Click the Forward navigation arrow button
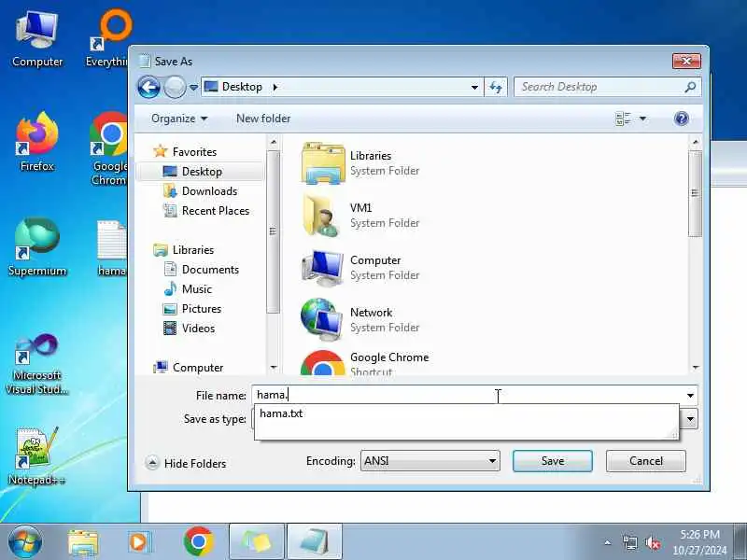 175,87
